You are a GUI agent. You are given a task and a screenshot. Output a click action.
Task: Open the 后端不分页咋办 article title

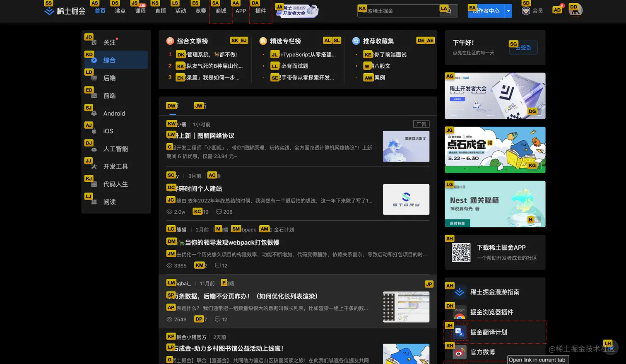[x=242, y=296]
